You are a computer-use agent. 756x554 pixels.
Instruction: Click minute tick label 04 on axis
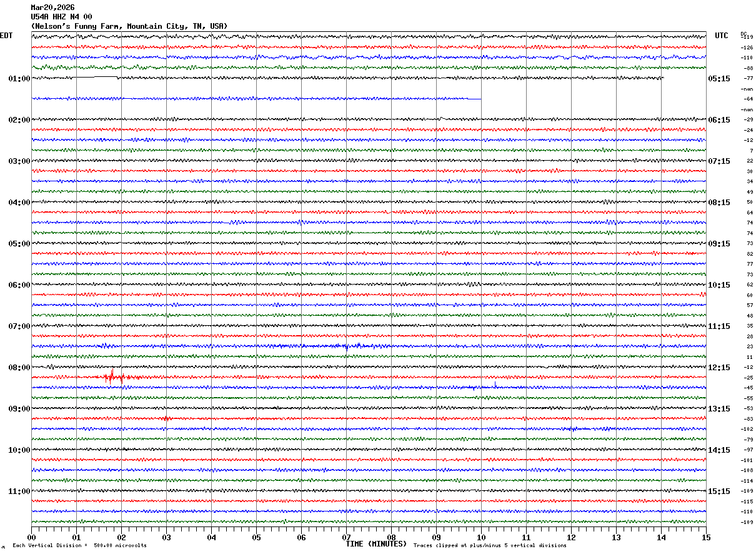point(211,537)
